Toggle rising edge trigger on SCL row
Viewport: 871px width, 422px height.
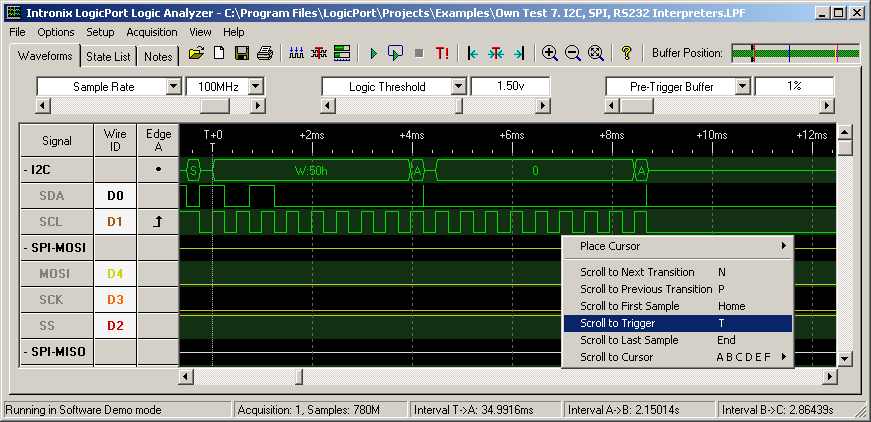[158, 221]
